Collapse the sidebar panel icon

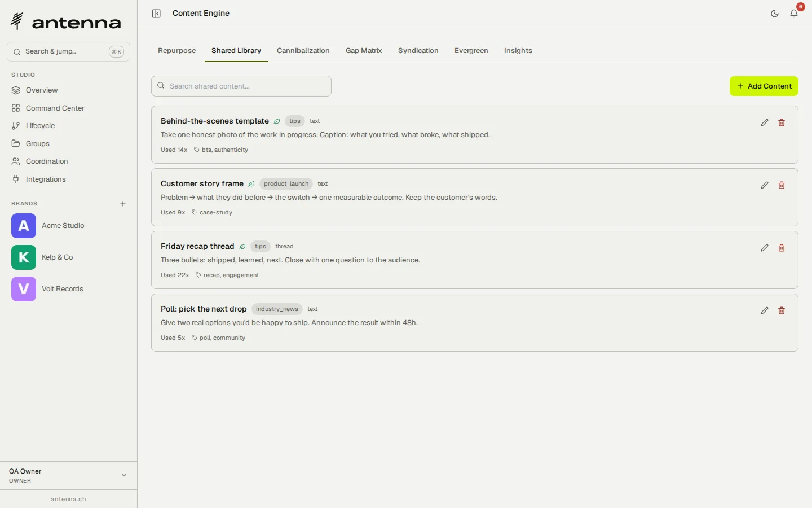click(156, 14)
